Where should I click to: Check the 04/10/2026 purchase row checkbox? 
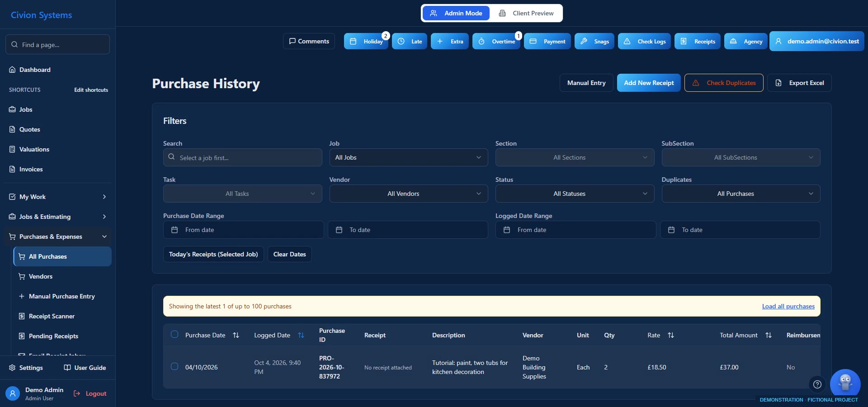tap(175, 366)
